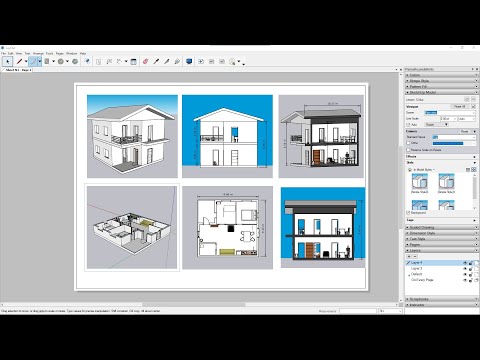Open the Raster render mode dropdown
Image resolution: width=480 pixels, height=360 pixels.
[x=437, y=124]
